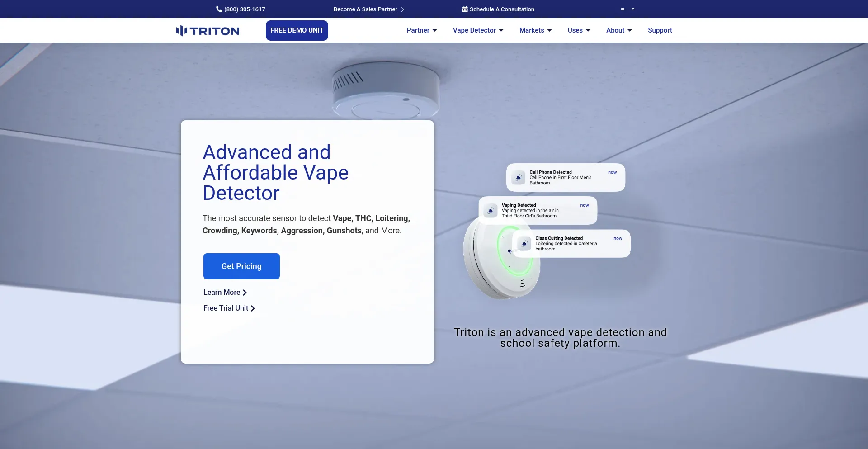Follow the Free Trial Unit link

click(229, 308)
